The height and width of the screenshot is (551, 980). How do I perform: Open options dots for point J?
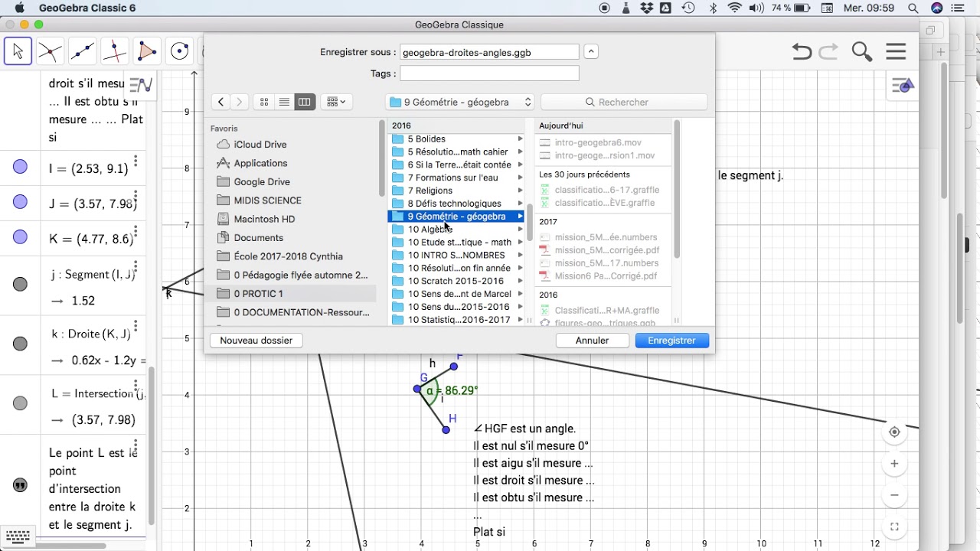point(136,196)
